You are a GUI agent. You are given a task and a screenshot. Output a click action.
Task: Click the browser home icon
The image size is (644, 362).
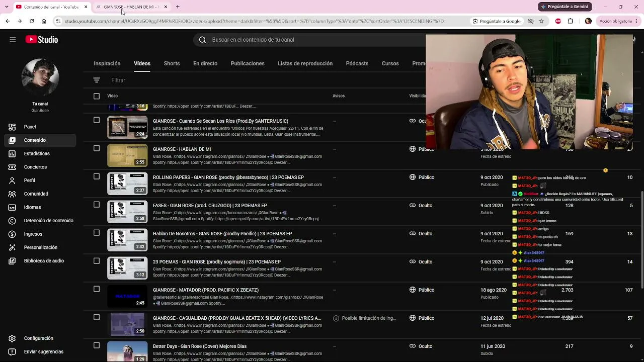click(44, 21)
